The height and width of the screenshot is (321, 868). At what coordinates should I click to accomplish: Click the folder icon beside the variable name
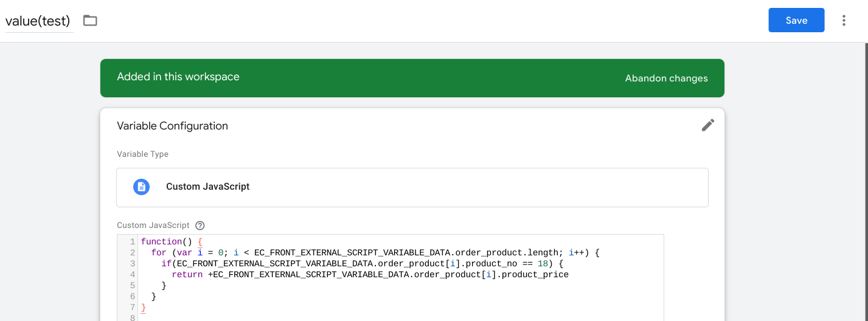(x=90, y=21)
